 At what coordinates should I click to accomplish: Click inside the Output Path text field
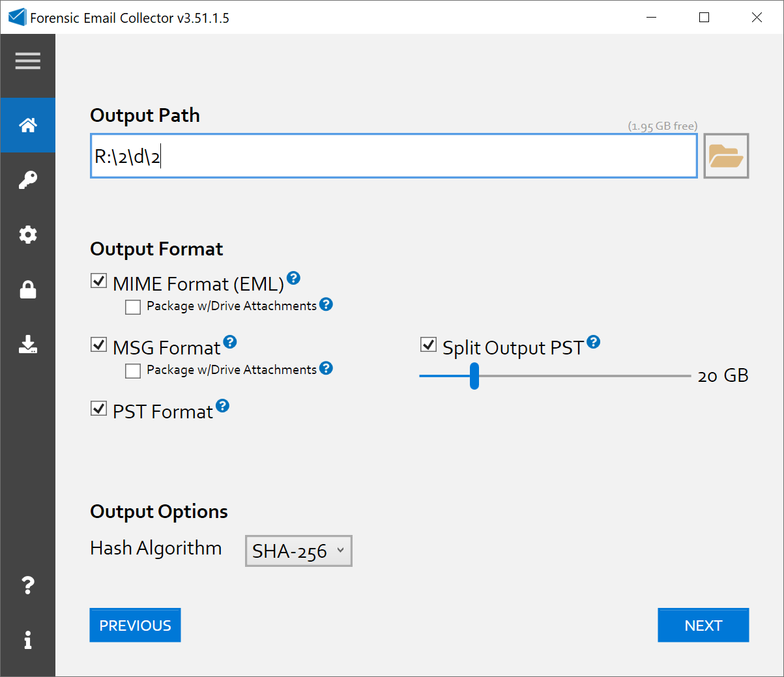tap(394, 156)
